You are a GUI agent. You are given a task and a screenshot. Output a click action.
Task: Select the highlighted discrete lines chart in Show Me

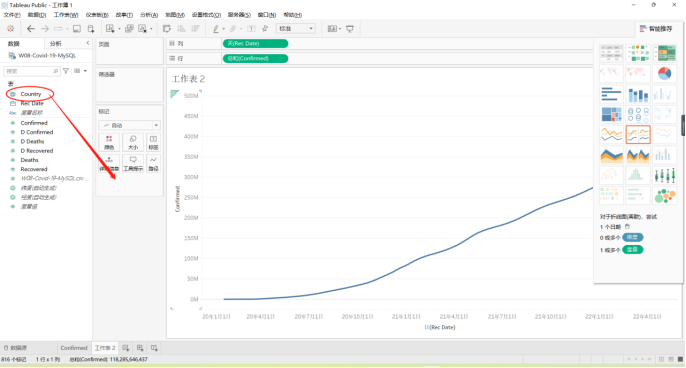(x=638, y=134)
